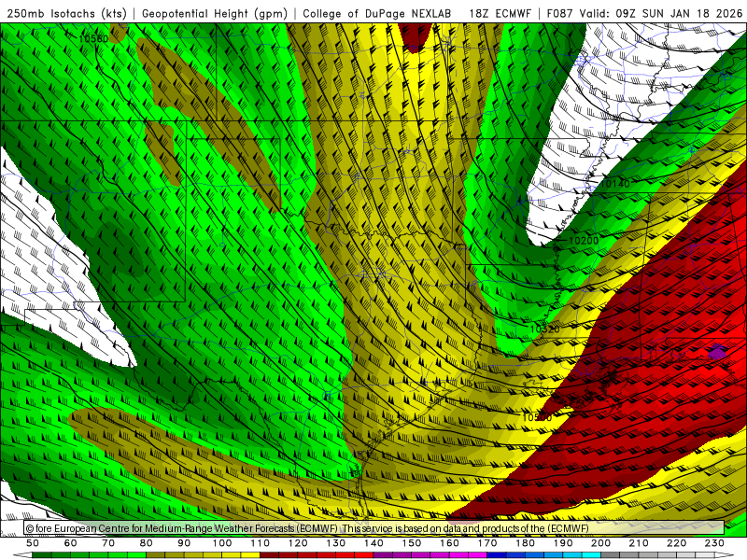This screenshot has height=560, width=747.
Task: Click the 140 value on the color scale
Action: click(374, 543)
